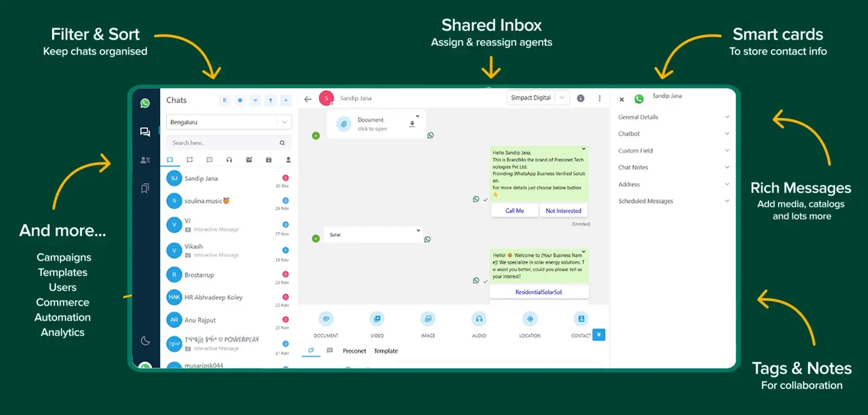Screen dimensions: 868x415
Task: Click the bug icon in Chats header
Action: (240, 100)
